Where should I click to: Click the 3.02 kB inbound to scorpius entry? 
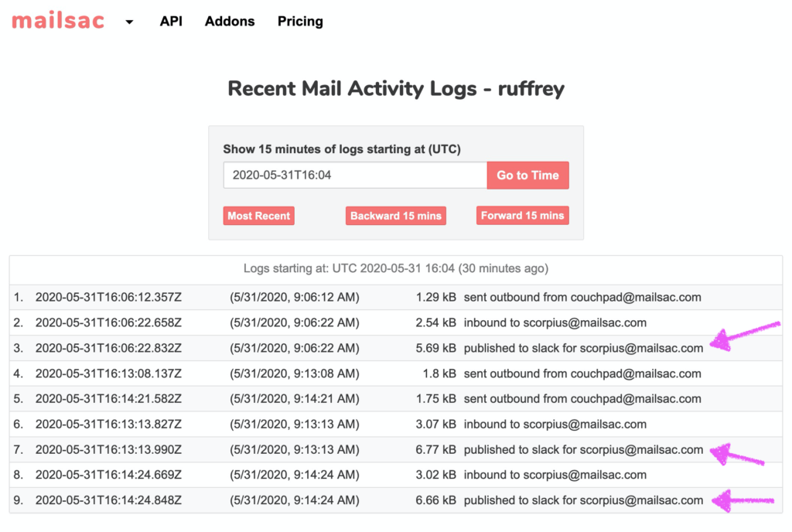click(555, 475)
